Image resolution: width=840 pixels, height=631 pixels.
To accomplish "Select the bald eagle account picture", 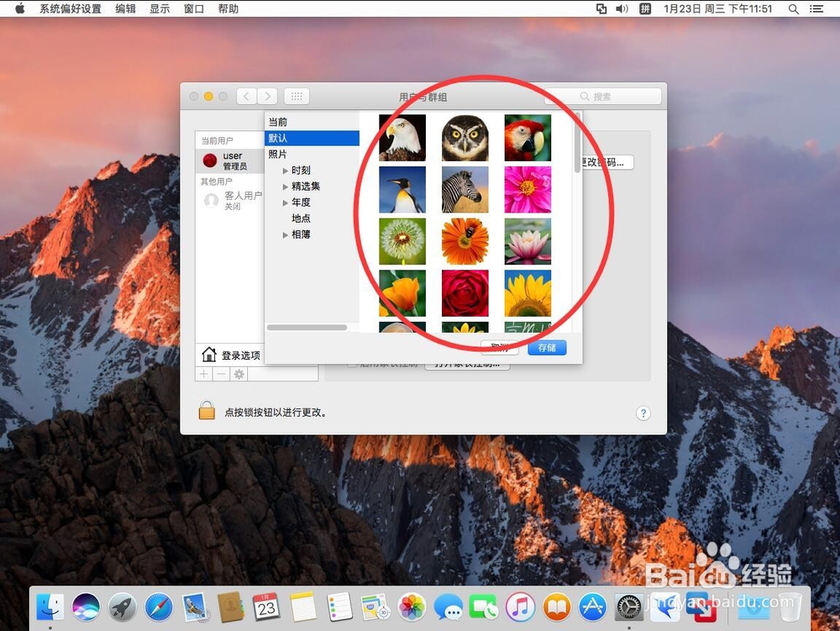I will (x=402, y=138).
